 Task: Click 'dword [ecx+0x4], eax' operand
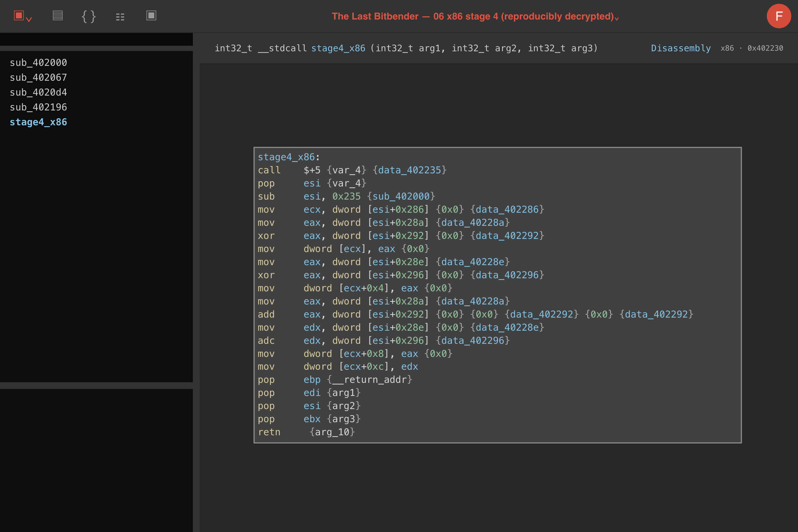tap(361, 288)
